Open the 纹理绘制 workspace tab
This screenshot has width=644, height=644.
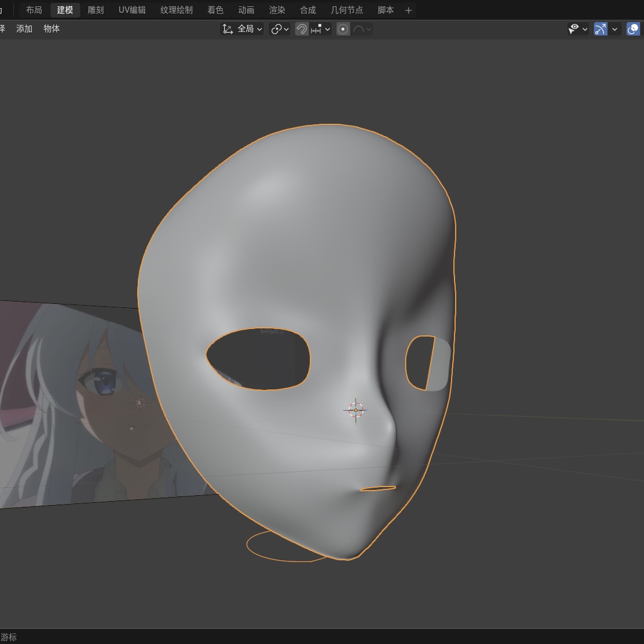176,10
